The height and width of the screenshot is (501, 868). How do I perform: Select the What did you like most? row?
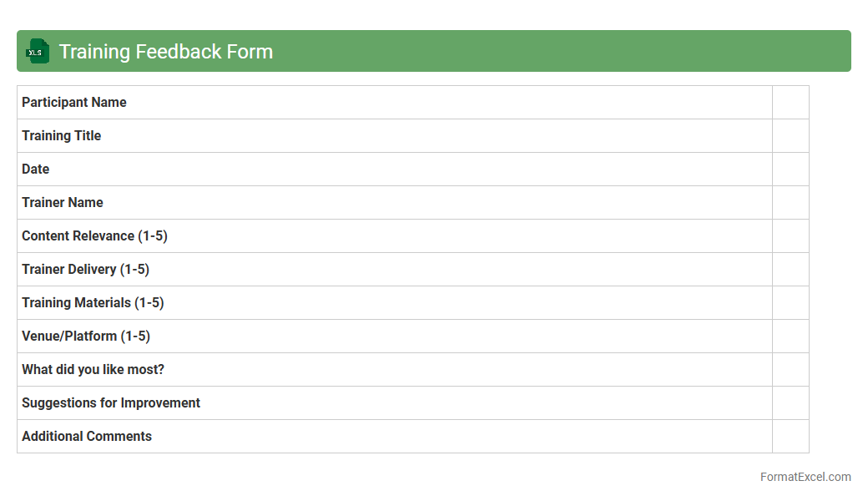tap(93, 369)
